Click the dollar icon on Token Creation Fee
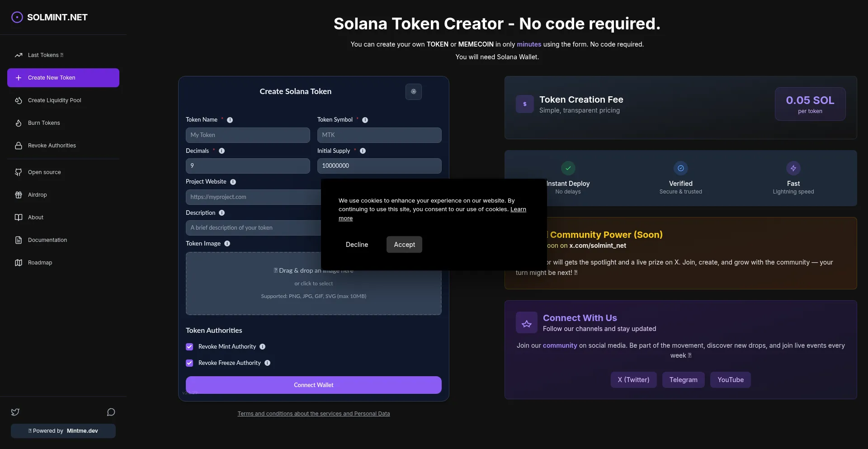This screenshot has width=868, height=449. [x=524, y=104]
